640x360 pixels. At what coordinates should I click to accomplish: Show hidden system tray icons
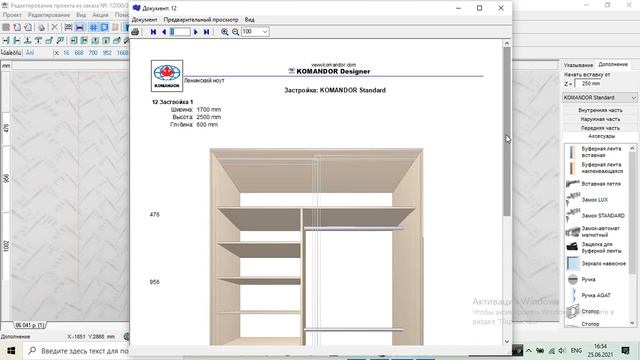pyautogui.click(x=529, y=351)
